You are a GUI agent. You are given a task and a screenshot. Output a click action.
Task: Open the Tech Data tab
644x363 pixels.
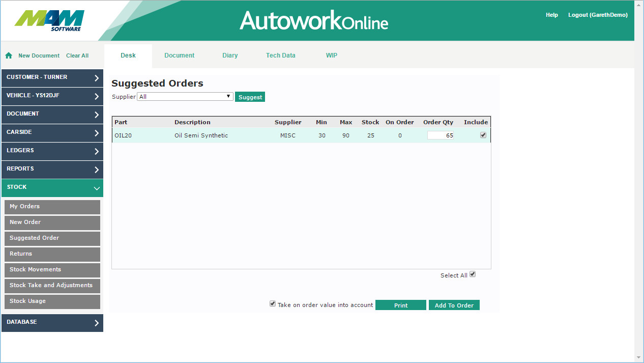tap(280, 55)
